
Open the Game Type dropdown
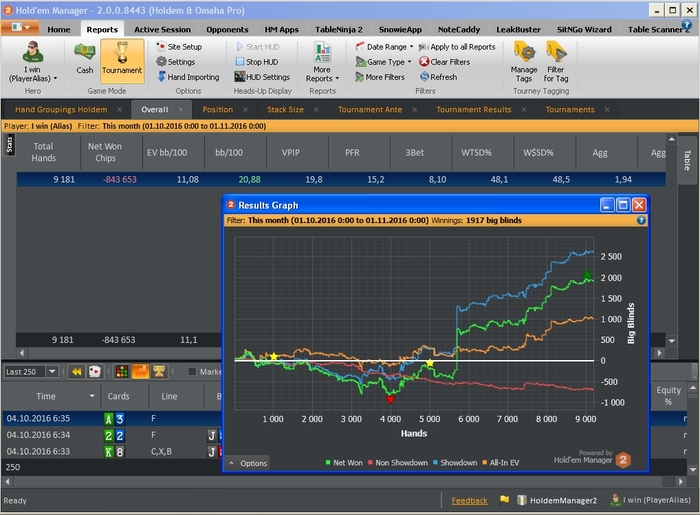[x=383, y=62]
